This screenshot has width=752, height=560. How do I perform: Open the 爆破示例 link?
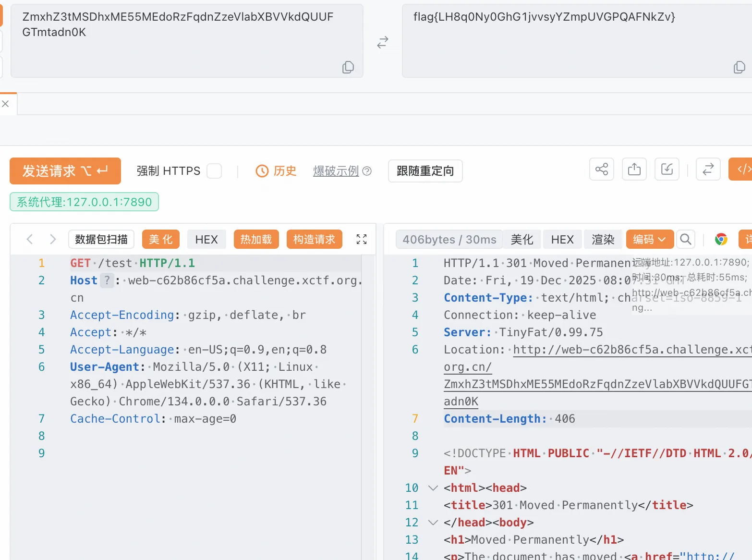[336, 171]
